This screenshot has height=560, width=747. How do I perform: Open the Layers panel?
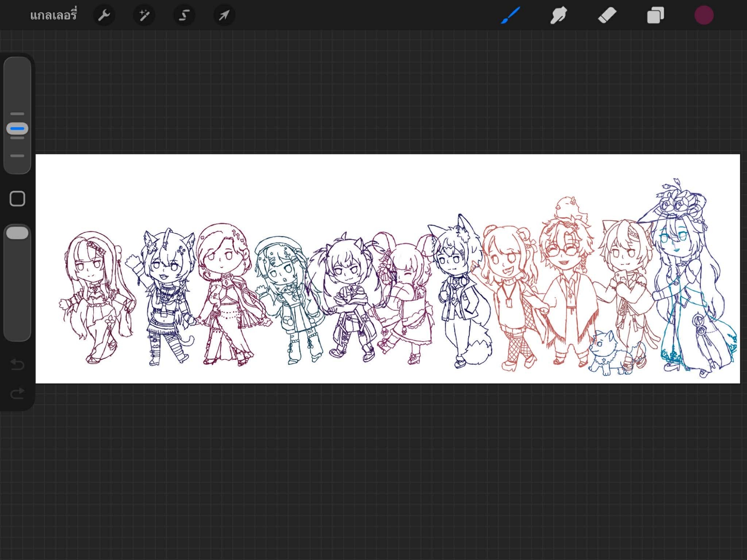655,15
